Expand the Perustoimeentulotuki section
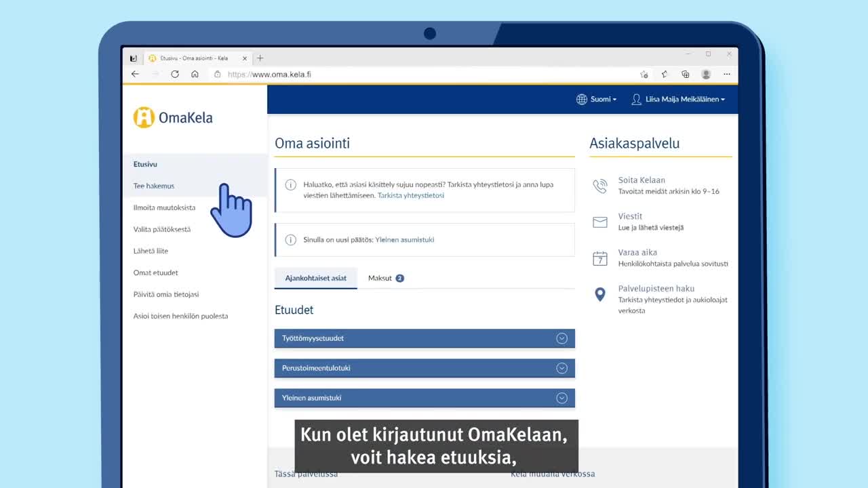The height and width of the screenshot is (488, 868). click(561, 368)
